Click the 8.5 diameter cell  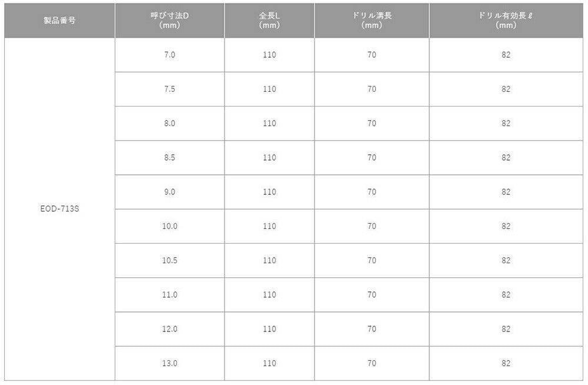click(x=169, y=157)
